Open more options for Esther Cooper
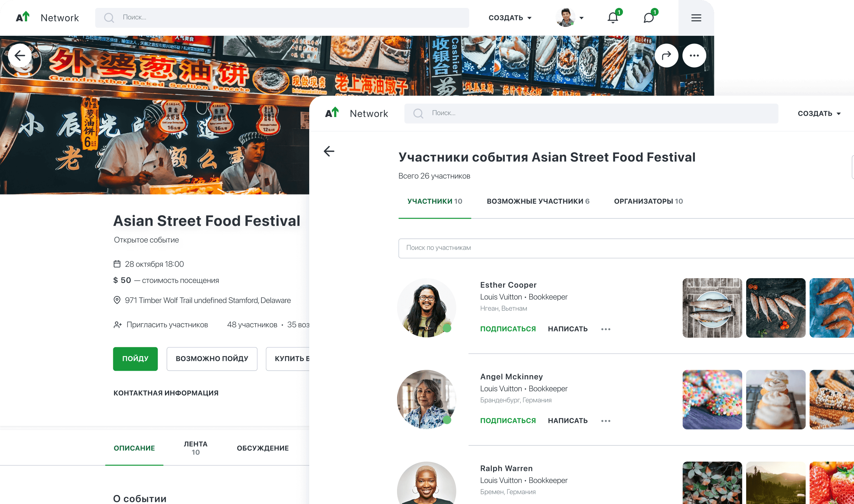854x504 pixels. coord(606,329)
